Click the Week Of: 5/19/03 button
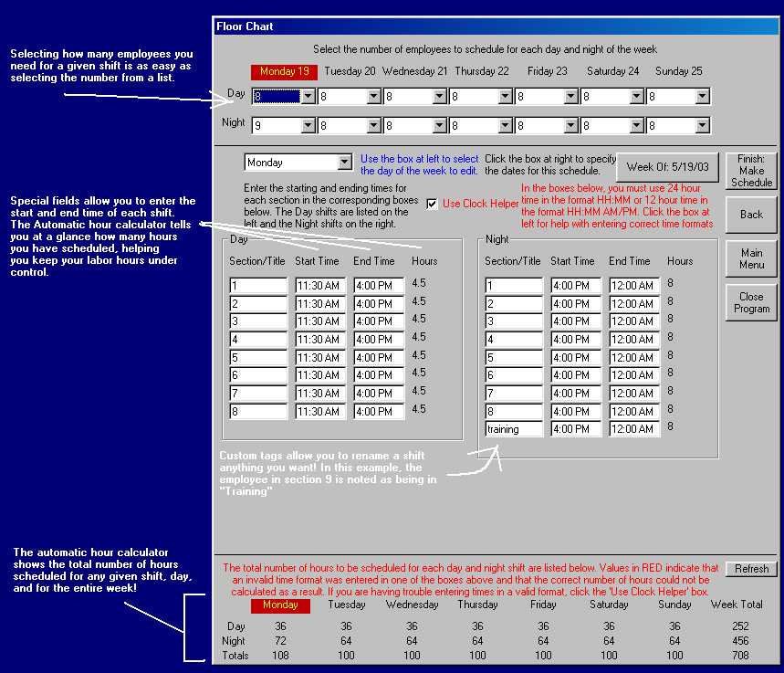The width and height of the screenshot is (784, 673). tap(667, 167)
